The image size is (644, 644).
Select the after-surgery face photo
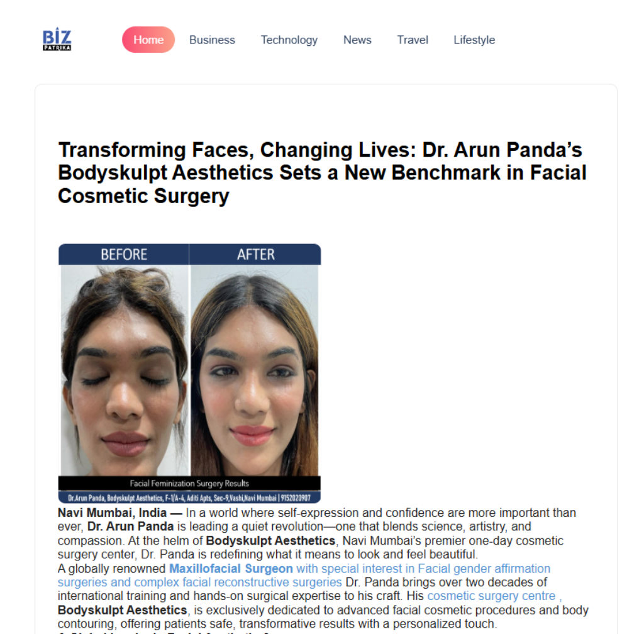coord(255,370)
